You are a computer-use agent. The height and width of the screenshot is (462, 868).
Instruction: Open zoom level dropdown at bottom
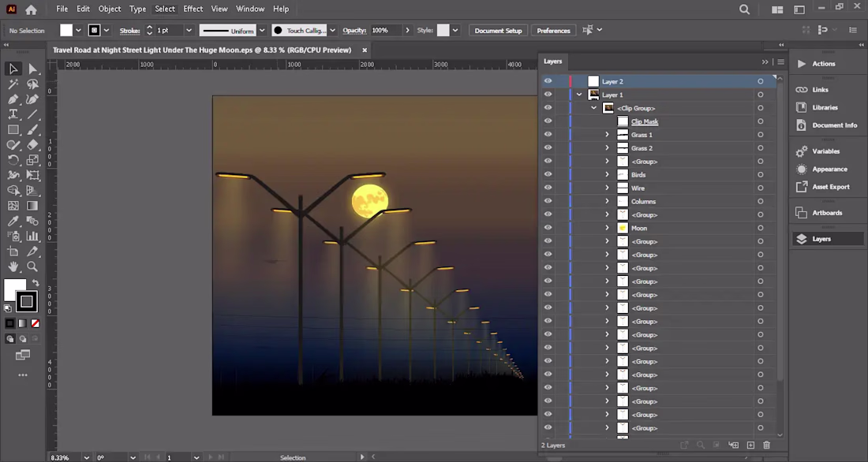[x=86, y=457]
